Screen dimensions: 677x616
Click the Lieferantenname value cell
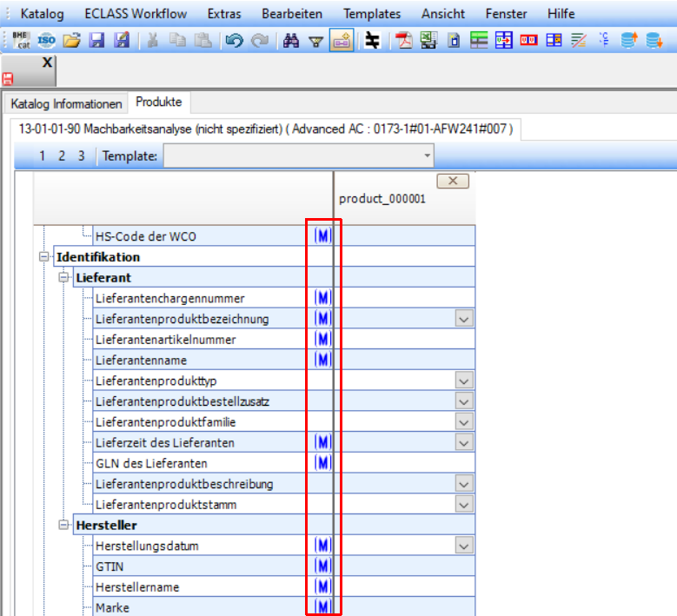coord(405,360)
